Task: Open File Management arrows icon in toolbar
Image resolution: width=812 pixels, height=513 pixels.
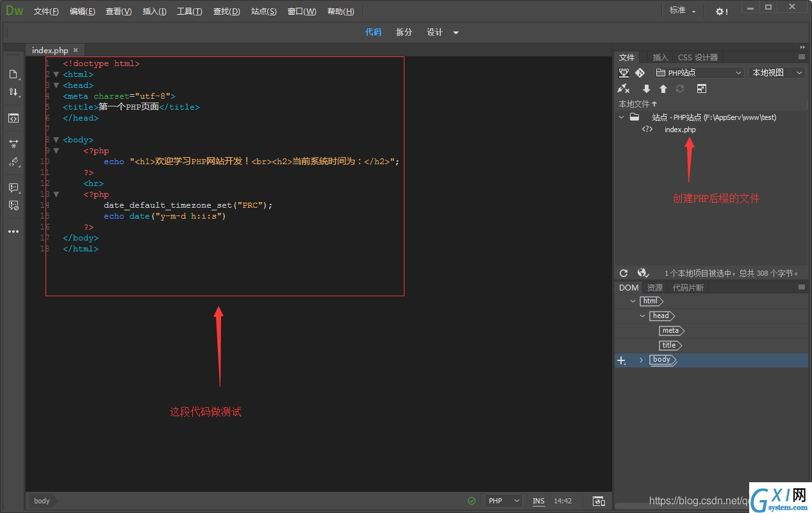Action: pyautogui.click(x=13, y=92)
